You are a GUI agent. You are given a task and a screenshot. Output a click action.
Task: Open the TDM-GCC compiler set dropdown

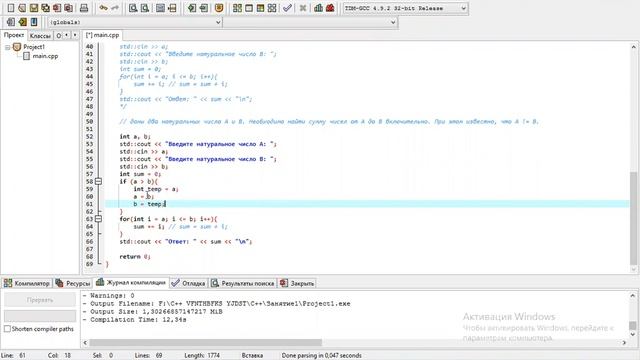click(x=463, y=8)
